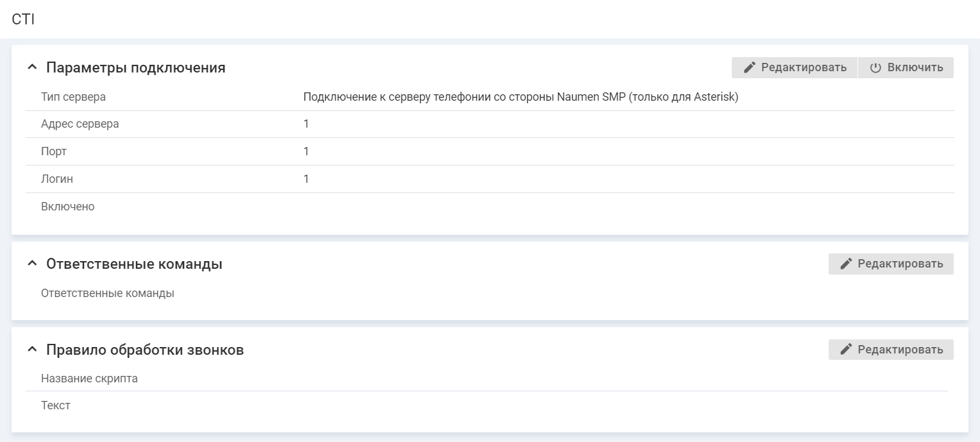Click the CTI page title
The width and height of the screenshot is (980, 442).
pyautogui.click(x=23, y=19)
